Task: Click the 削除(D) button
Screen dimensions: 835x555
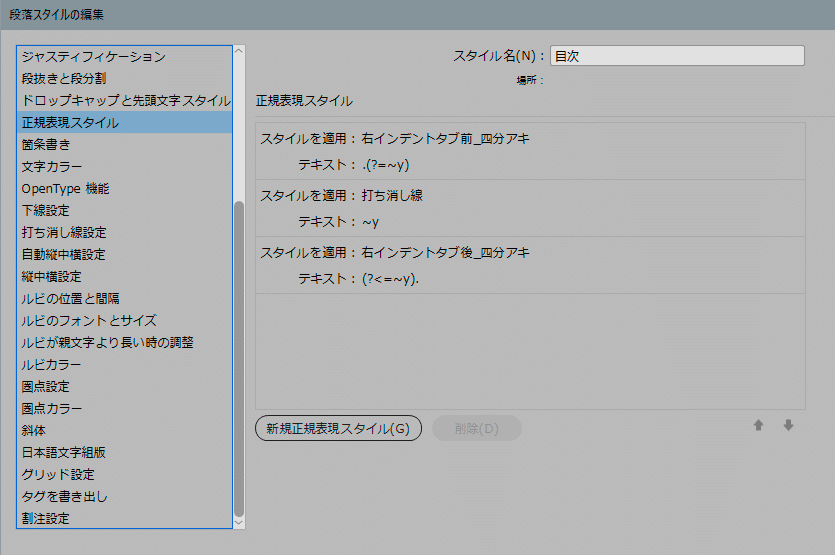Action: [477, 428]
